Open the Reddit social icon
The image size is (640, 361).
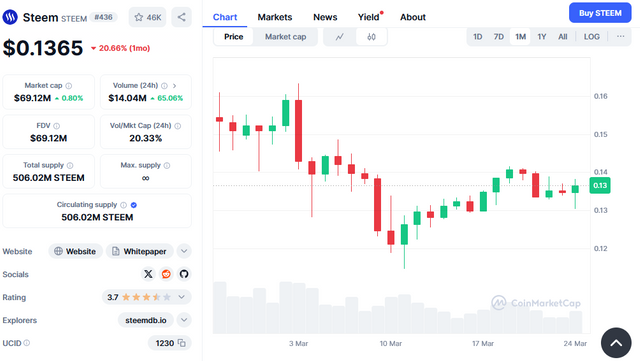click(166, 274)
